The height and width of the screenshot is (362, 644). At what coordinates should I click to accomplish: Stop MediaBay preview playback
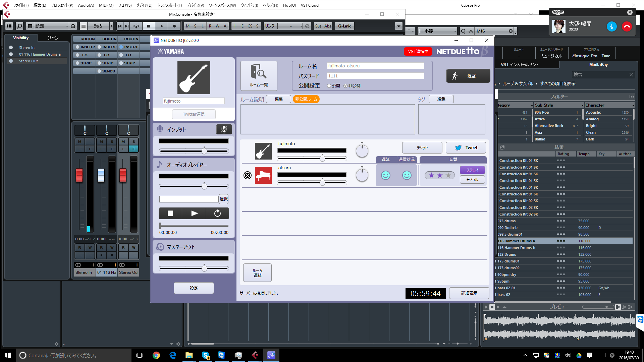click(492, 307)
